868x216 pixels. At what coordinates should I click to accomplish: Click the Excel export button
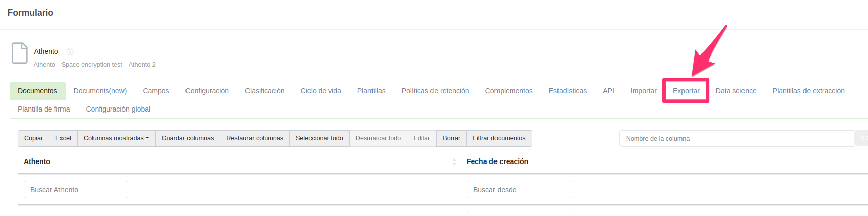point(63,138)
